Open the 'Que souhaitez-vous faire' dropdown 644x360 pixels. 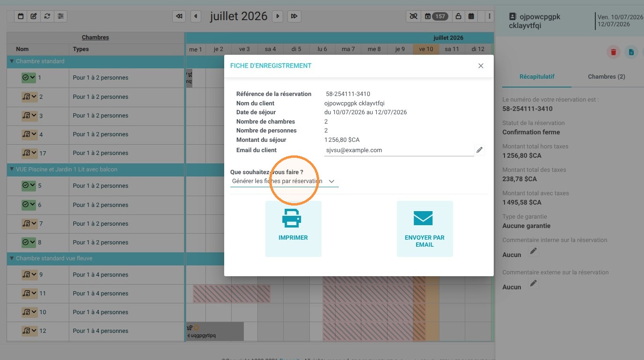284,181
